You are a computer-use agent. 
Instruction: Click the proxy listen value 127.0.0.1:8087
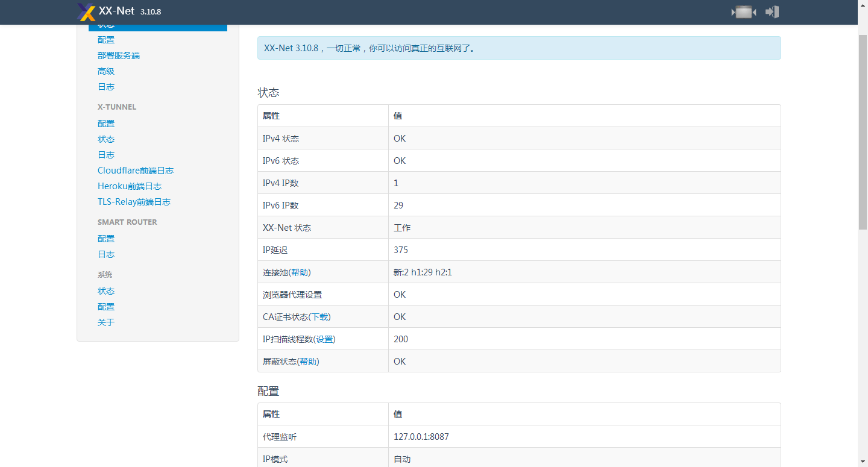[421, 437]
